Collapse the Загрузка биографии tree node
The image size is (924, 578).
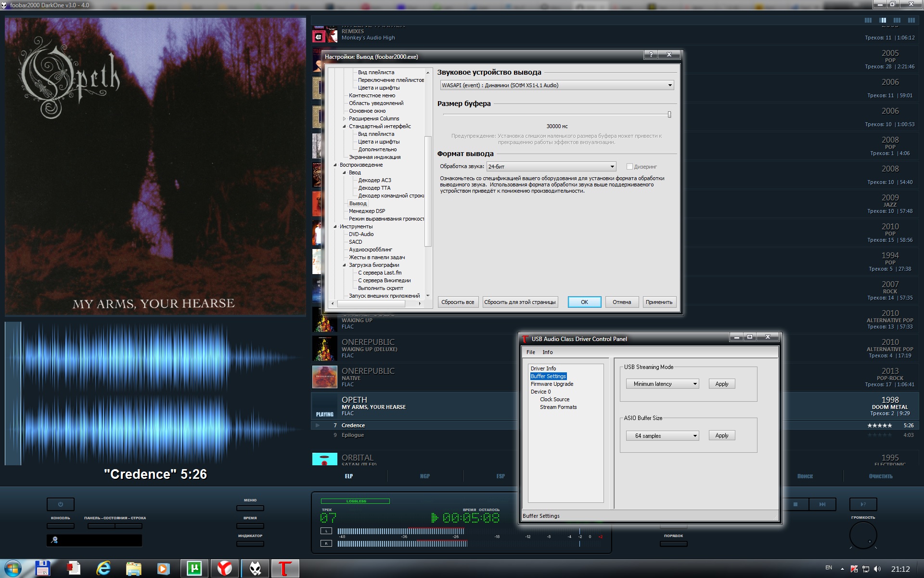pyautogui.click(x=344, y=265)
